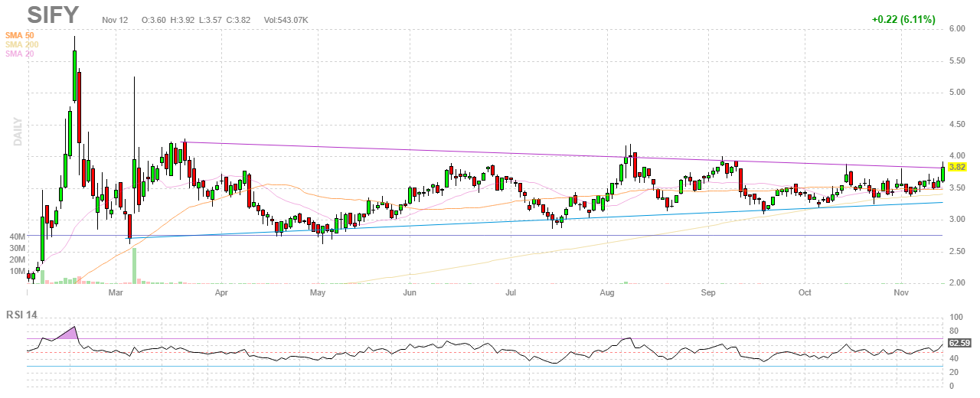The width and height of the screenshot is (980, 398).
Task: Click the 62.59 RSI value tag
Action: click(x=959, y=344)
